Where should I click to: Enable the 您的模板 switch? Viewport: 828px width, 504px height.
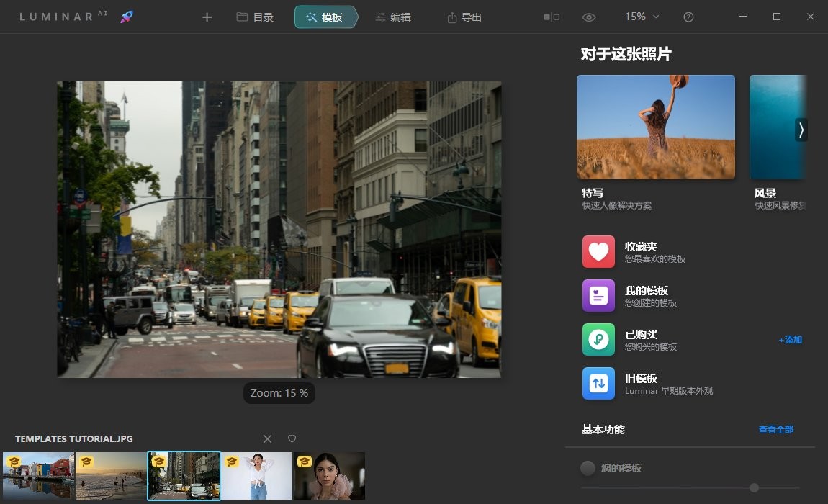[588, 468]
